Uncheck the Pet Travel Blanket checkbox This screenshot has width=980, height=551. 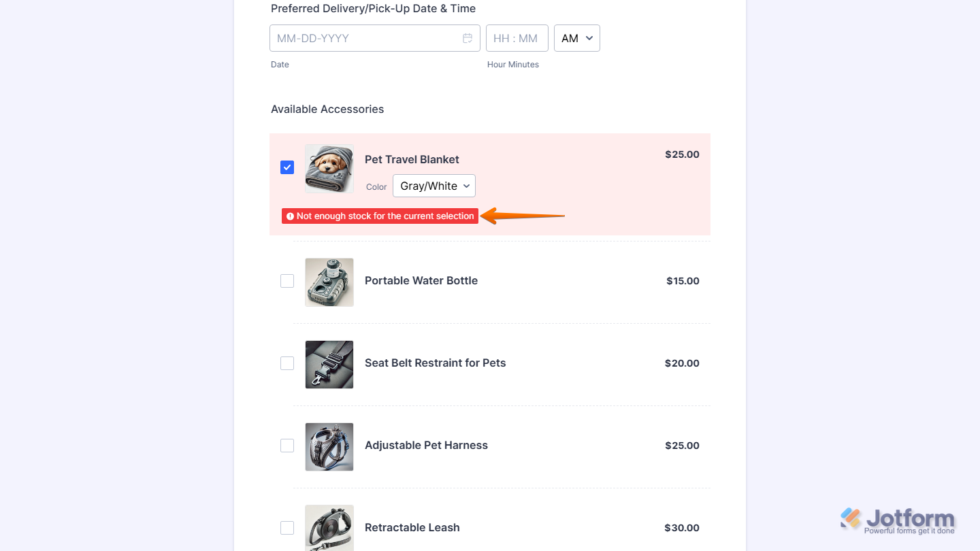pos(287,167)
